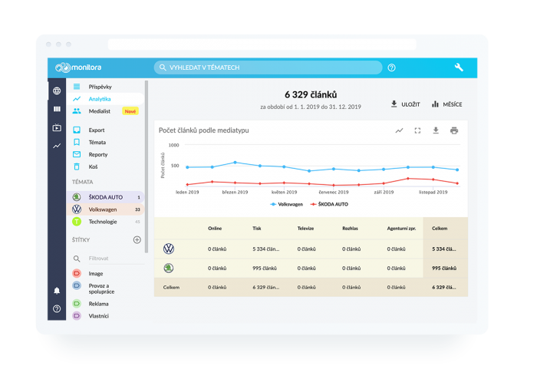This screenshot has width=537, height=392.
Task: Click the sidebar vertical scrollbar
Action: [x=147, y=166]
